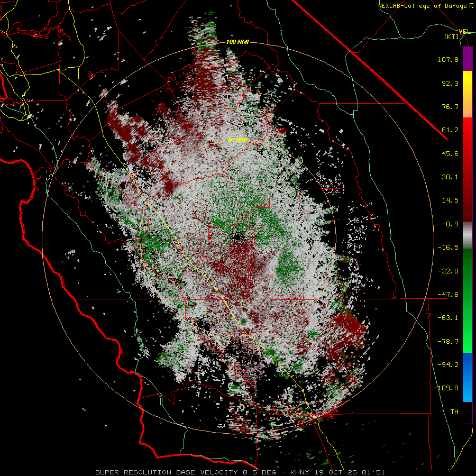Image resolution: width=476 pixels, height=476 pixels.
Task: Click the -94.2 value on velocity scale
Action: click(x=448, y=365)
